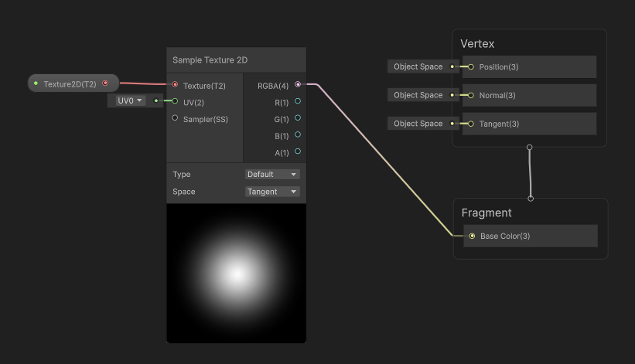Image resolution: width=635 pixels, height=364 pixels.
Task: Click Object Space dot beside Position
Action: pyautogui.click(x=452, y=66)
